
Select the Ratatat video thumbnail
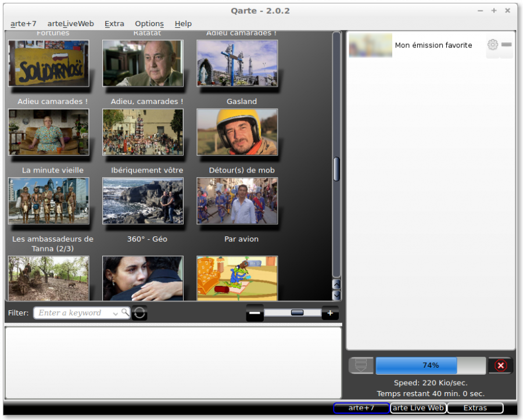point(143,63)
